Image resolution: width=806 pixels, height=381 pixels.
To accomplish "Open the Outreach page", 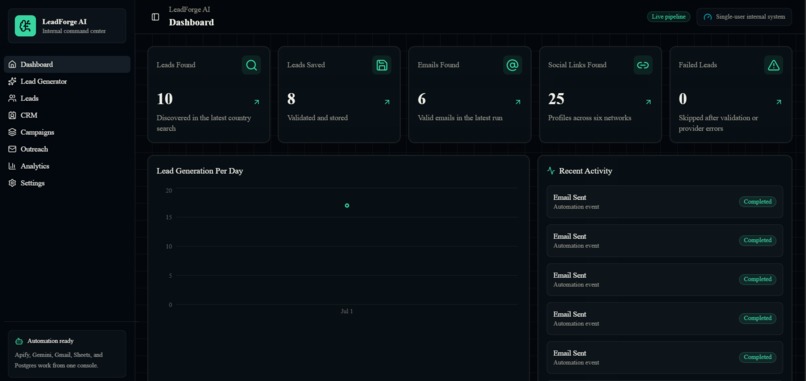I will pyautogui.click(x=67, y=149).
